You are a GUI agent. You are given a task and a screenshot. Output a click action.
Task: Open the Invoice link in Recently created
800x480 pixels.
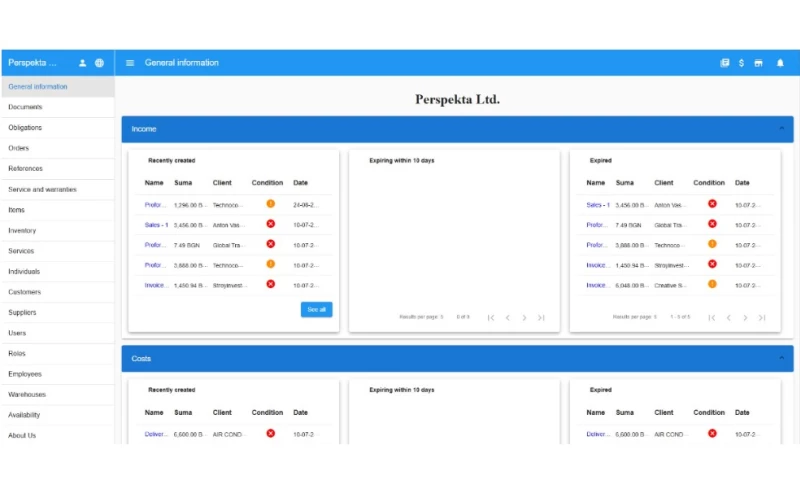[x=155, y=285]
